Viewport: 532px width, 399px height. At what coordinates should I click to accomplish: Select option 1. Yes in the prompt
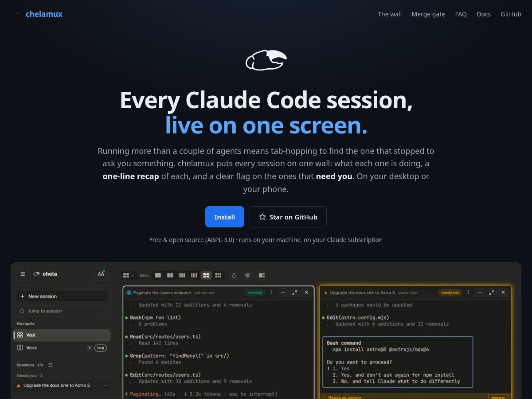(341, 368)
